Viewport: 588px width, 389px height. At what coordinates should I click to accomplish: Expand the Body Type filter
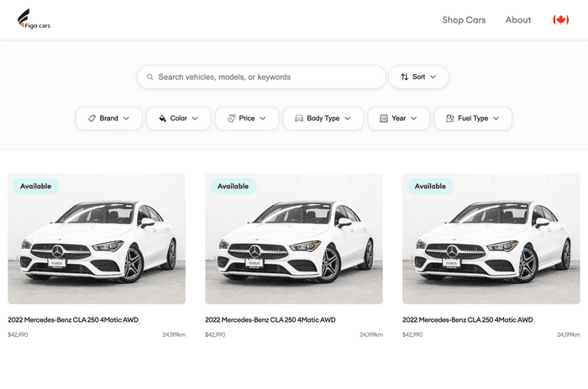(x=323, y=118)
